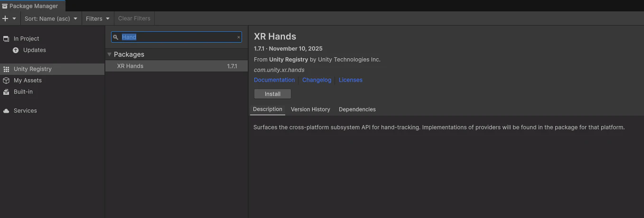The width and height of the screenshot is (644, 218).
Task: Open the Documentation link
Action: coord(274,80)
